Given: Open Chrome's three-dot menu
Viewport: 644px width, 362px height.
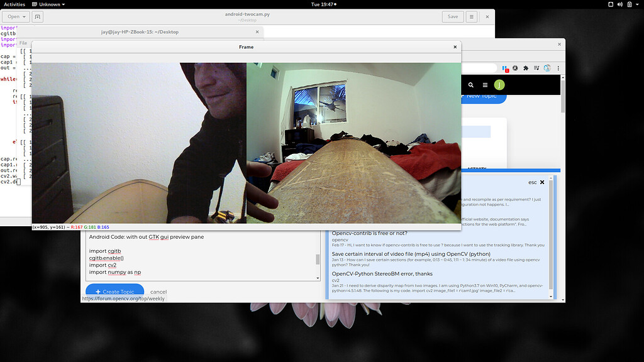Looking at the screenshot, I should pyautogui.click(x=558, y=67).
